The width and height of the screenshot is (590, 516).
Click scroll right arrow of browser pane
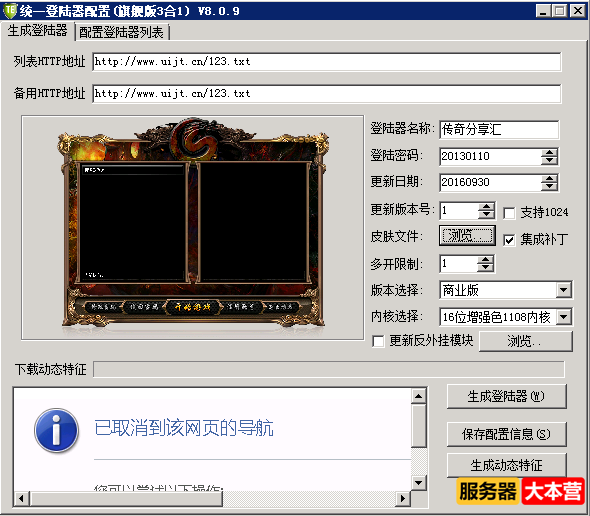pos(403,498)
